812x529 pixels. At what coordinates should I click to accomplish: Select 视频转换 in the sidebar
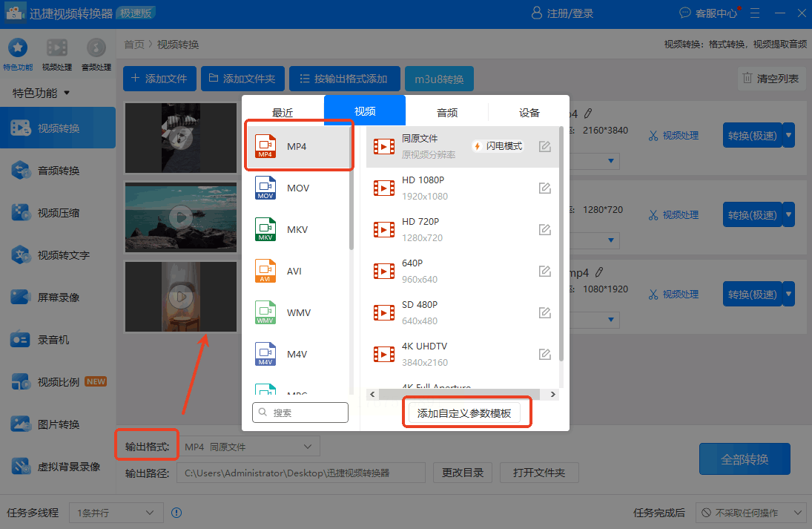pyautogui.click(x=58, y=128)
